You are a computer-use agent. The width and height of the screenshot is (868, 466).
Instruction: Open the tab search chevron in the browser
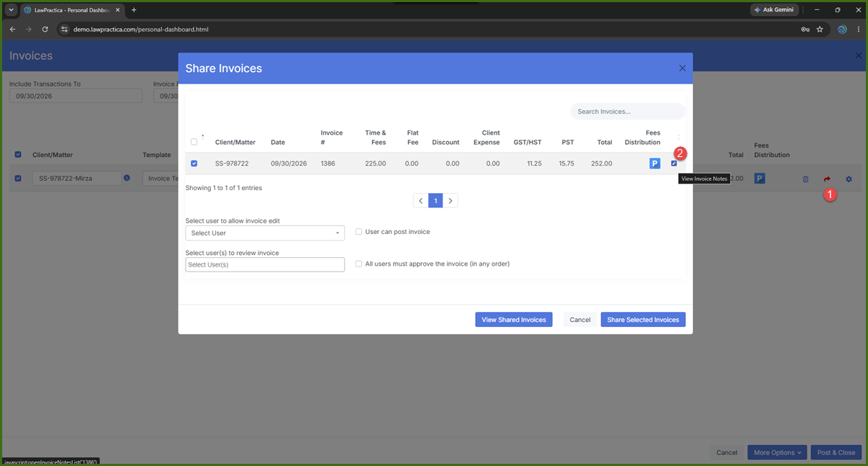click(12, 10)
